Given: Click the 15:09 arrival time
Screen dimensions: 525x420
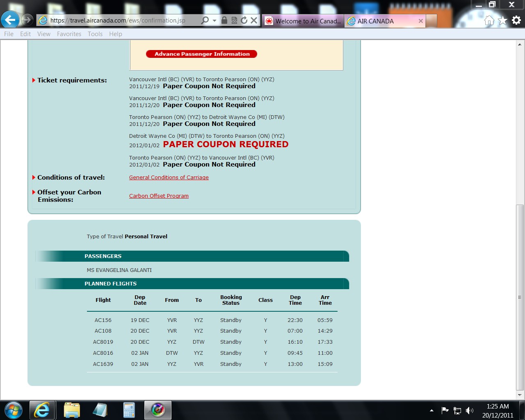Looking at the screenshot, I should pos(325,364).
